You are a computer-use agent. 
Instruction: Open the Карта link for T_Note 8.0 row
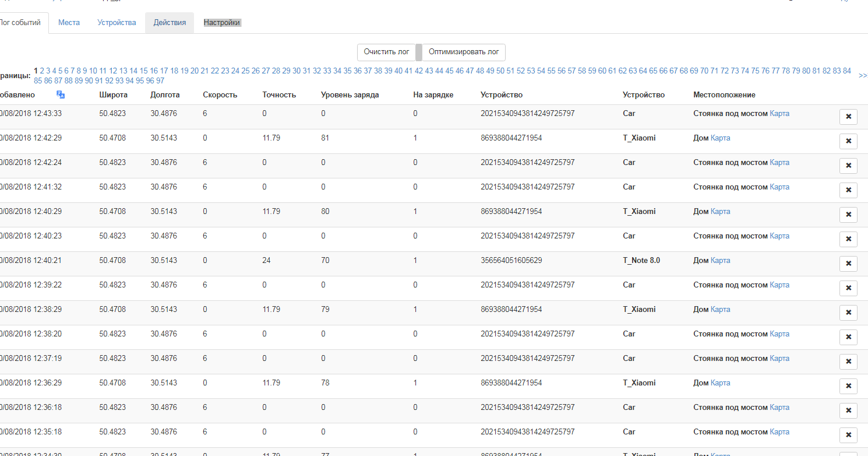(x=720, y=261)
